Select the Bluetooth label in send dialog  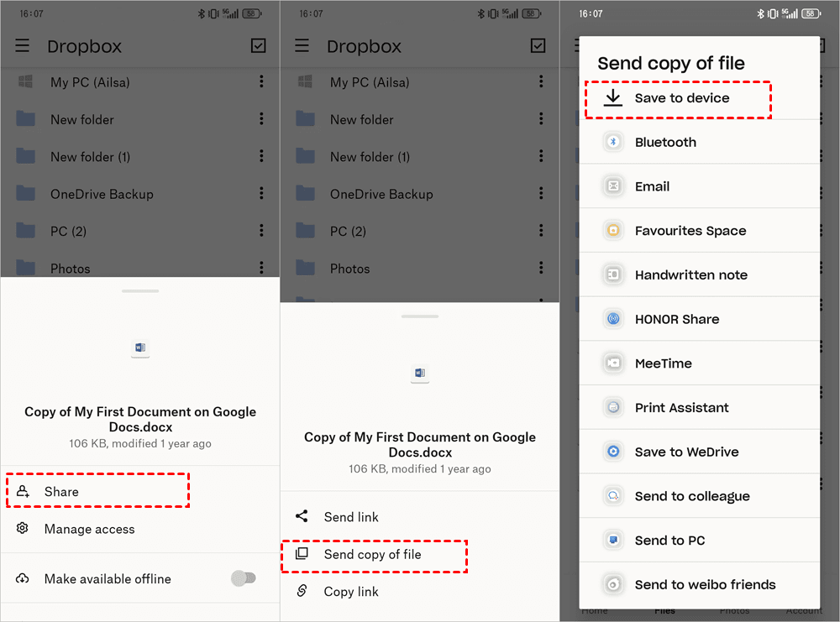point(665,143)
